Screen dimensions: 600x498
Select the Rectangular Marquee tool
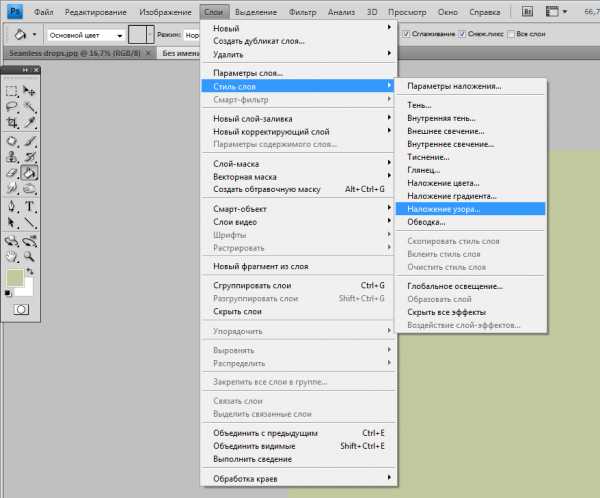pos(12,88)
